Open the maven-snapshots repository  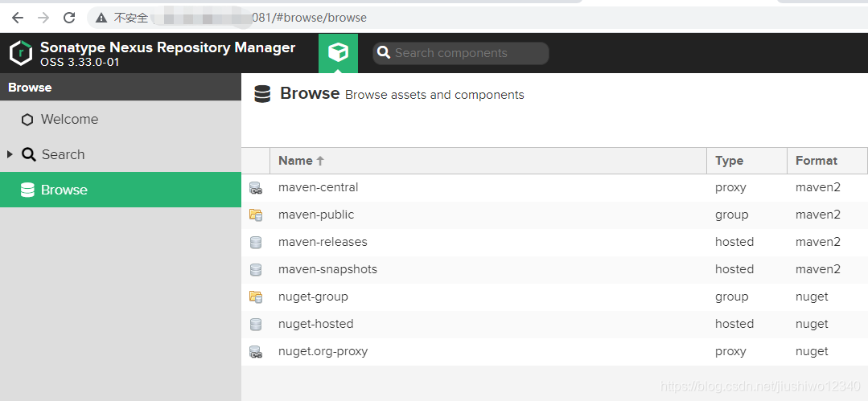pyautogui.click(x=327, y=269)
